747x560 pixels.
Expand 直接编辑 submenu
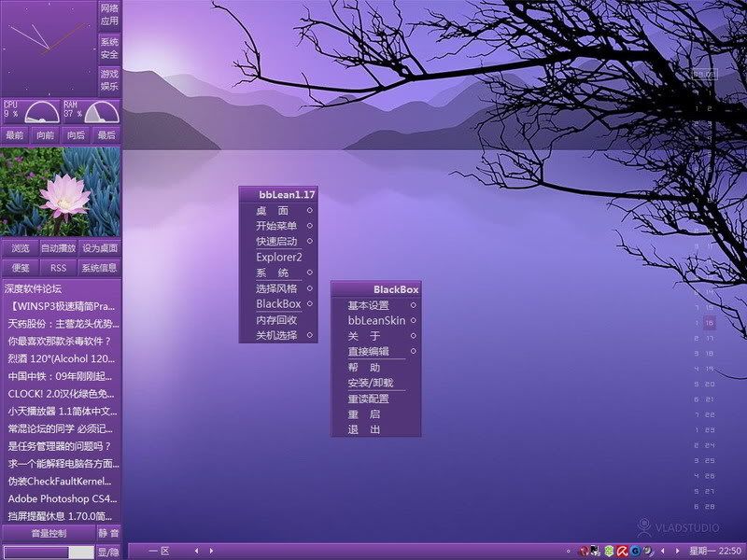(x=376, y=352)
